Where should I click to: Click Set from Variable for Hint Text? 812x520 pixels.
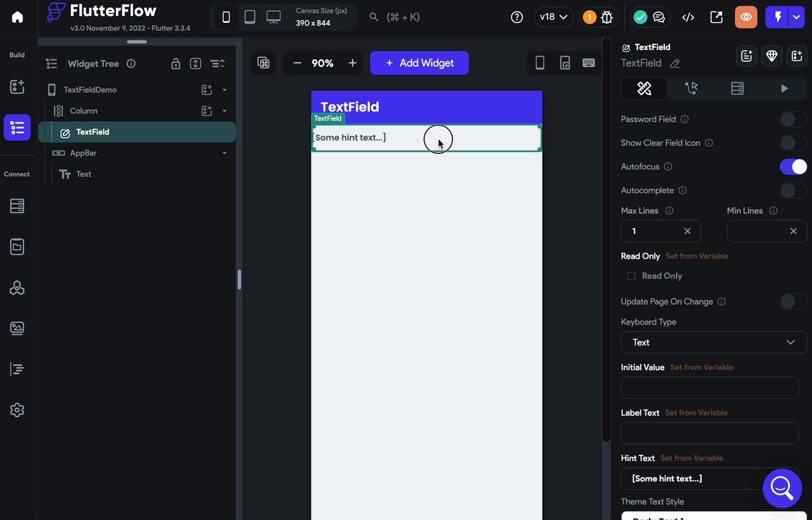click(x=691, y=458)
